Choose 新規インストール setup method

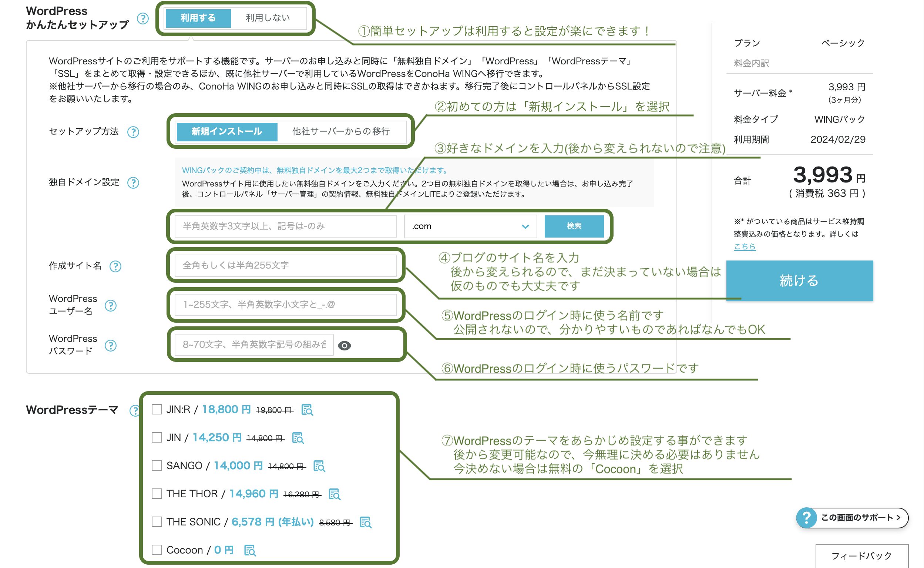pos(227,131)
